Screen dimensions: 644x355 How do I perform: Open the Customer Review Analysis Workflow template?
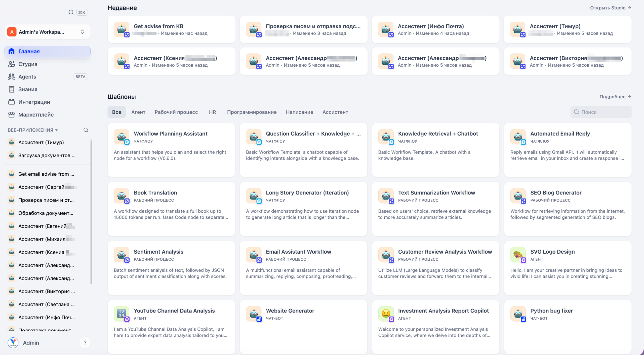(436, 268)
